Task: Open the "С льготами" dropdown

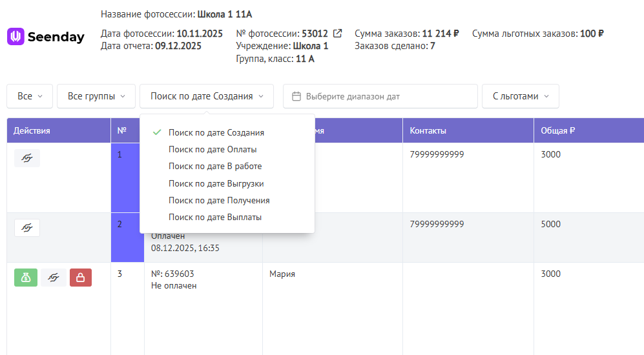Action: pyautogui.click(x=520, y=96)
